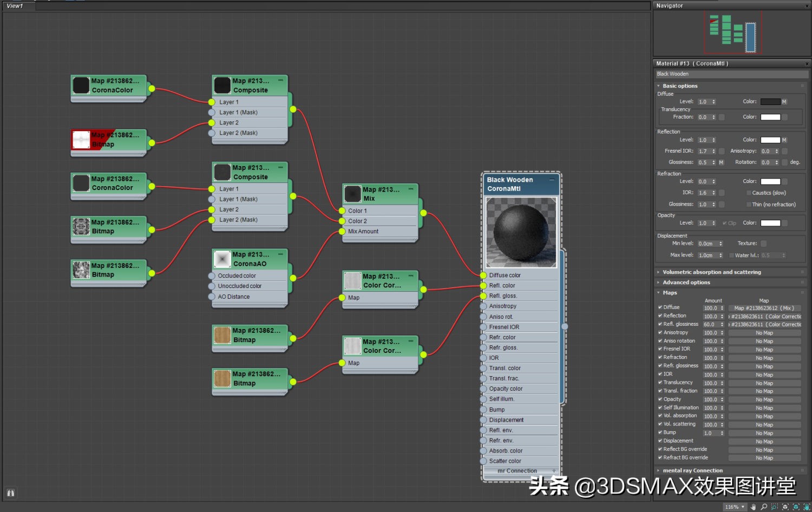The width and height of the screenshot is (812, 512).
Task: Enable the Caustics (slow) checkbox
Action: click(749, 193)
